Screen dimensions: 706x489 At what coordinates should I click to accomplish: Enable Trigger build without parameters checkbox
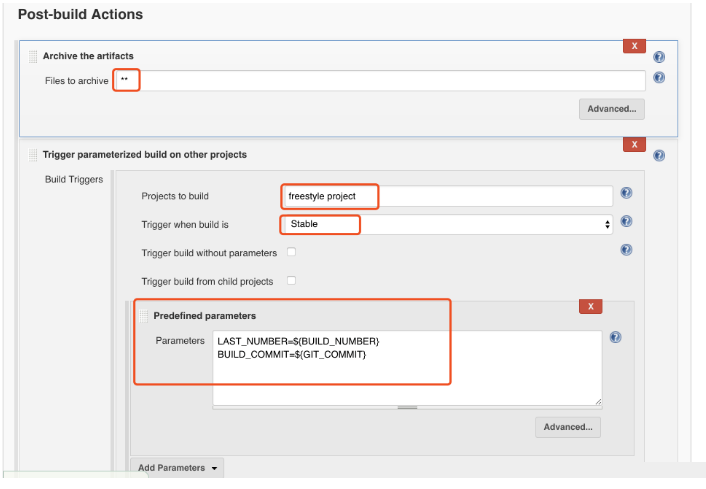pos(291,252)
